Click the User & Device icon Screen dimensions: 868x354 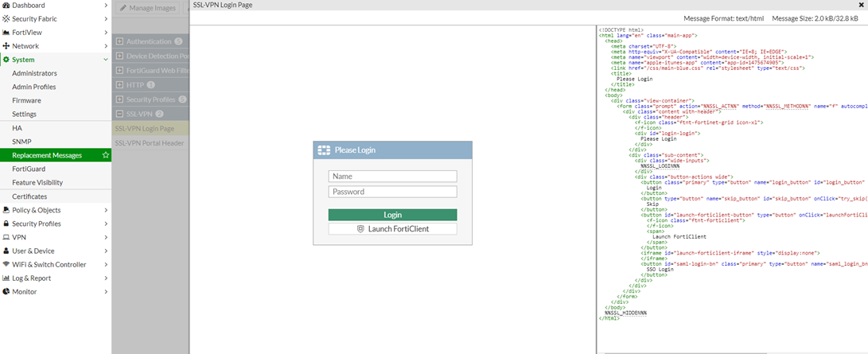[6, 251]
